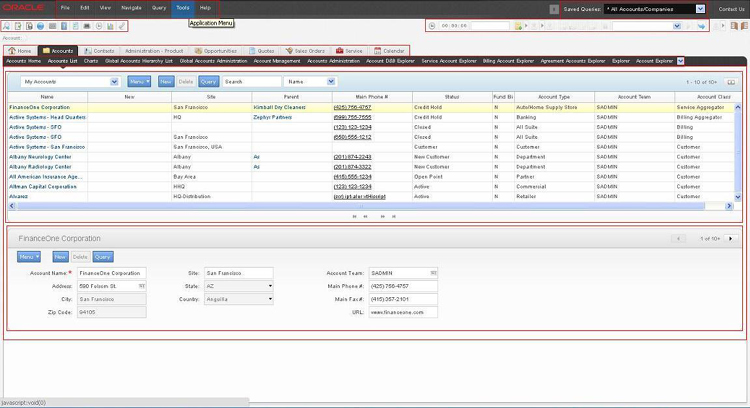The height and width of the screenshot is (408, 750).
Task: Click the gray envelope icon in left toolbar
Action: [x=53, y=26]
